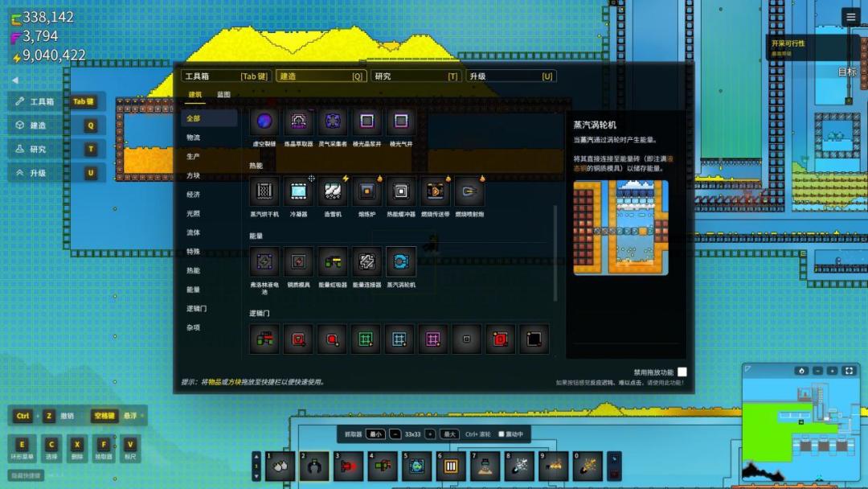Viewport: 868px width, 489px height.
Task: Open the 工具箱 tab in panel header
Action: (227, 76)
